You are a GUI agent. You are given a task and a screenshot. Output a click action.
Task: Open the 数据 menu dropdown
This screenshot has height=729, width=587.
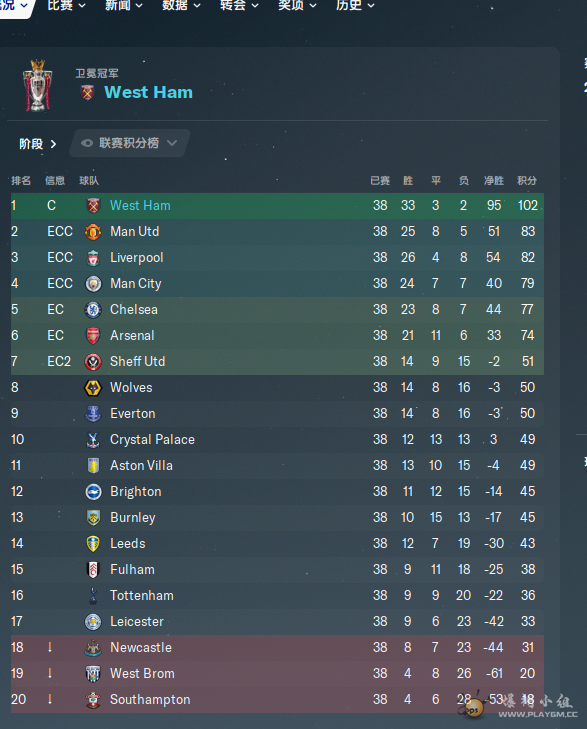tap(181, 6)
